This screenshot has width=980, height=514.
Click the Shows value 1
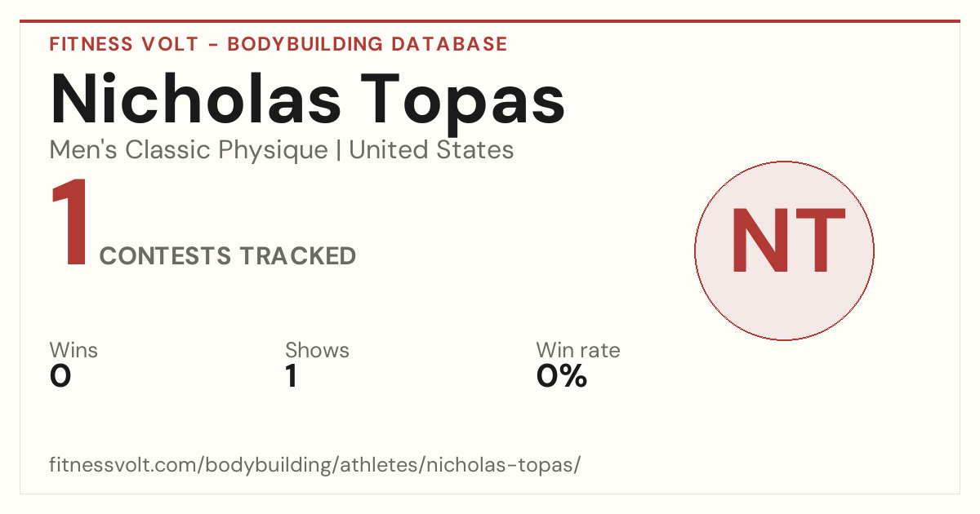(x=291, y=376)
